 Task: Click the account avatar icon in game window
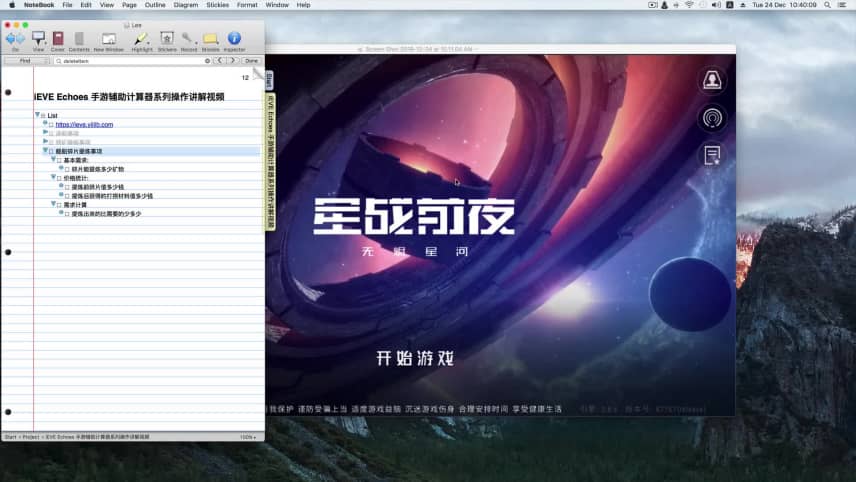(712, 81)
